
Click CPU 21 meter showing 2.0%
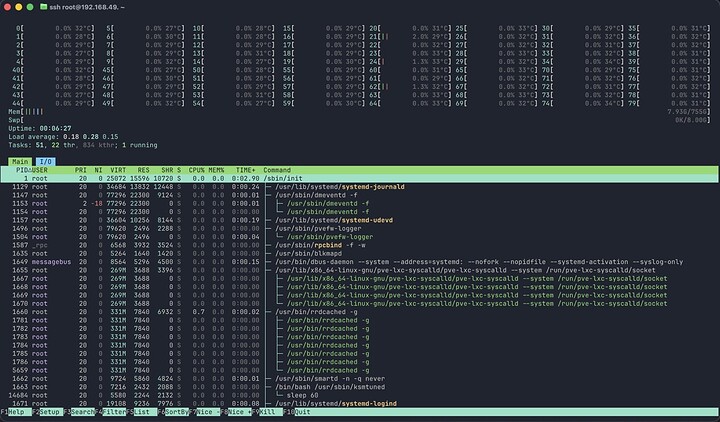[410, 37]
